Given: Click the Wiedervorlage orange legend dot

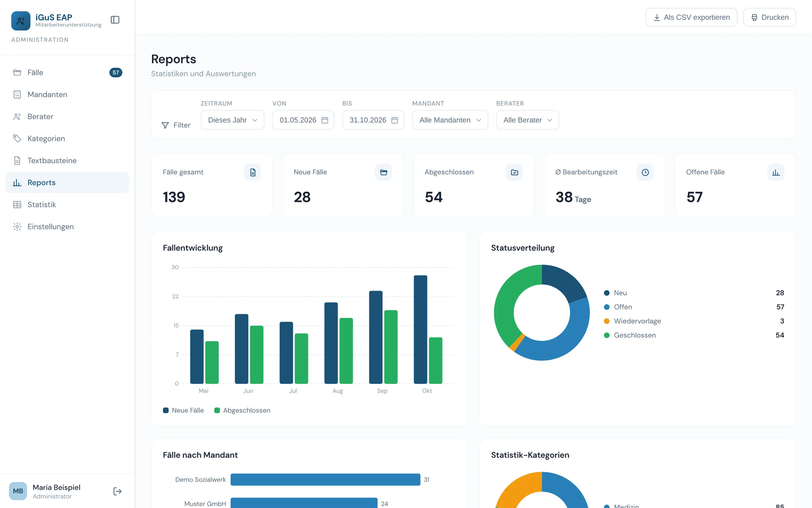Looking at the screenshot, I should (607, 321).
